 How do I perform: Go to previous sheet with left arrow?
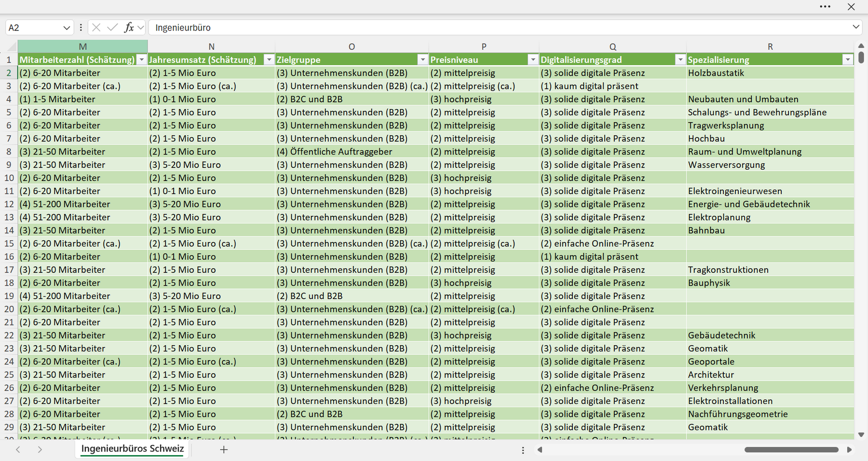pyautogui.click(x=18, y=449)
